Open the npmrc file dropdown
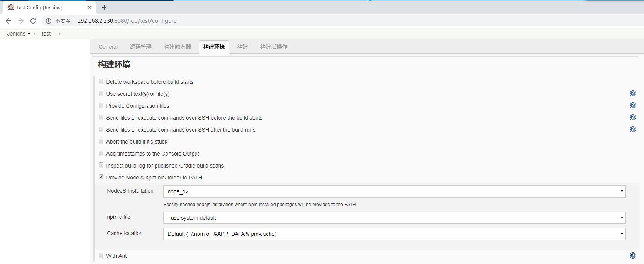The height and width of the screenshot is (264, 644). tap(394, 218)
